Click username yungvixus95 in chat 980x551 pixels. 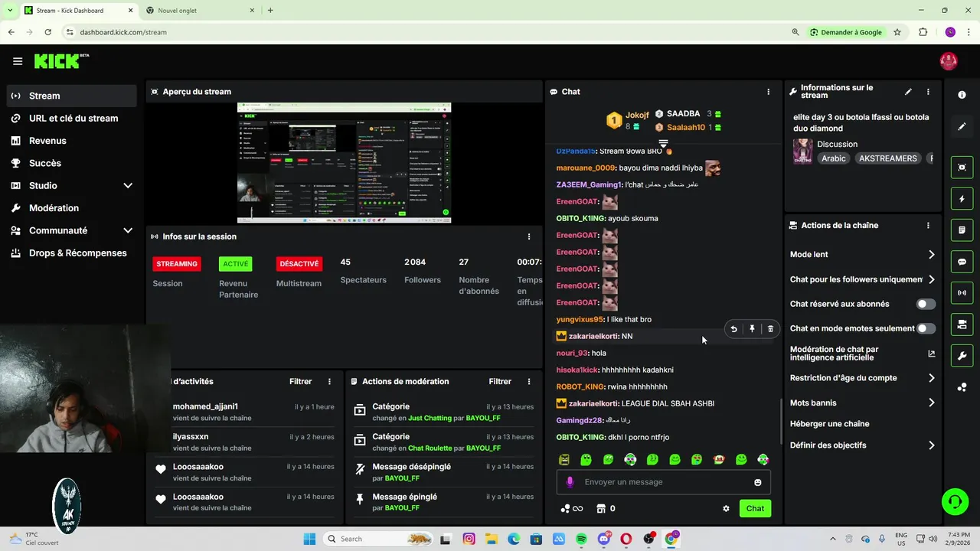(580, 319)
